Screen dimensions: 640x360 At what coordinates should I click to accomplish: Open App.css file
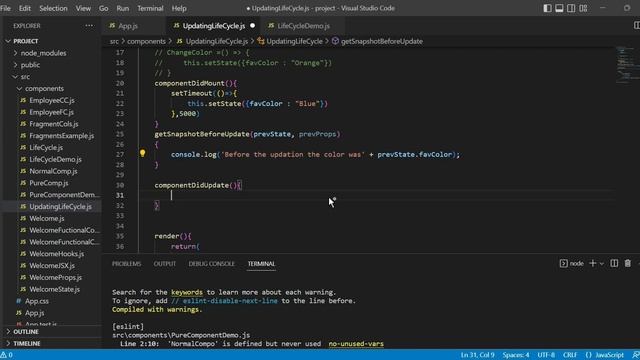pyautogui.click(x=37, y=301)
